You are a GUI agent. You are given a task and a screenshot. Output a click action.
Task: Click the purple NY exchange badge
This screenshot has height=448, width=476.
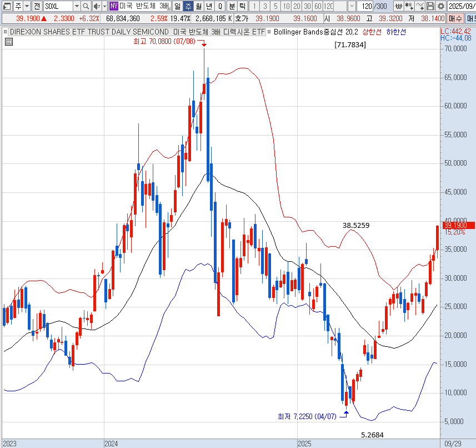(113, 6)
